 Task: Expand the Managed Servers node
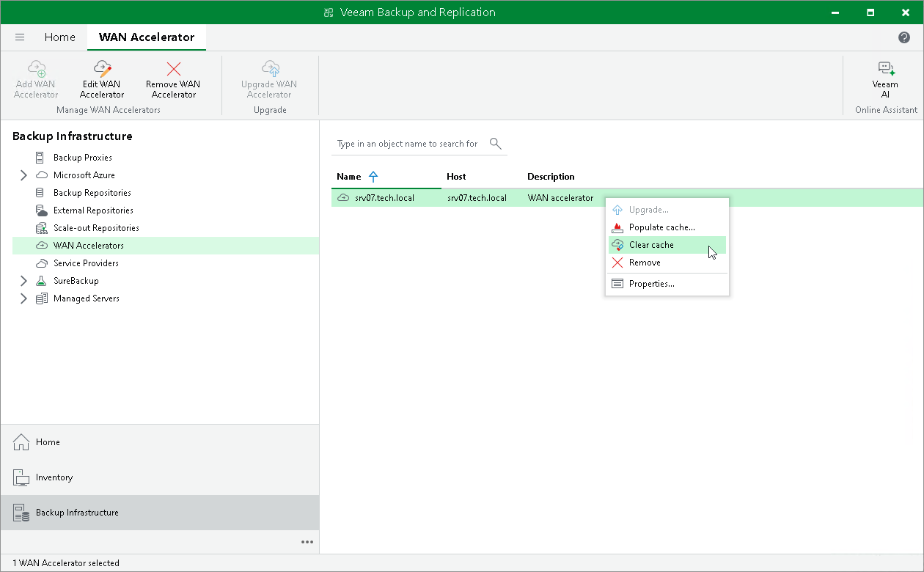pyautogui.click(x=23, y=298)
